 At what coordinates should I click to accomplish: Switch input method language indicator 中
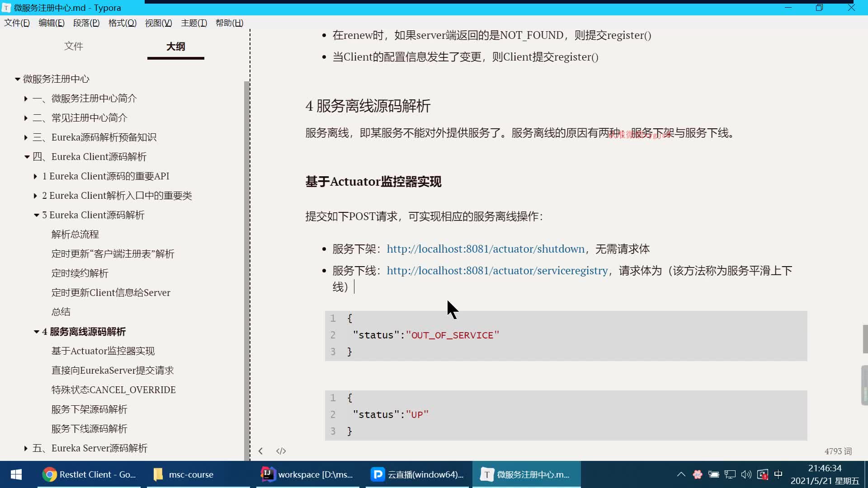[779, 474]
